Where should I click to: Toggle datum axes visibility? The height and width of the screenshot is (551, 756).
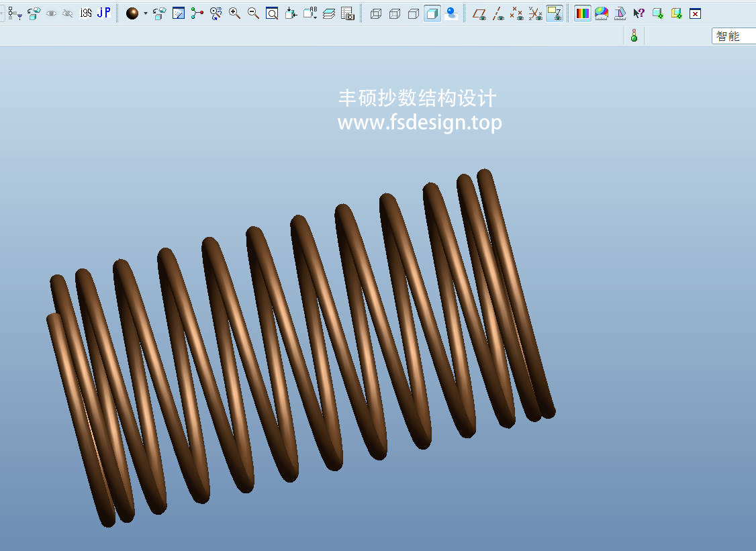click(498, 13)
